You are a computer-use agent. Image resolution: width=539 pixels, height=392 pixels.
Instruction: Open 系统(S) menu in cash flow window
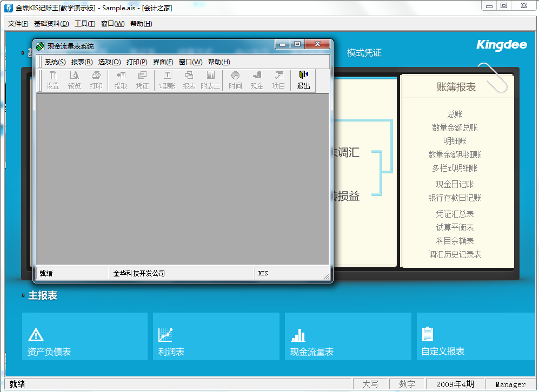(x=55, y=62)
